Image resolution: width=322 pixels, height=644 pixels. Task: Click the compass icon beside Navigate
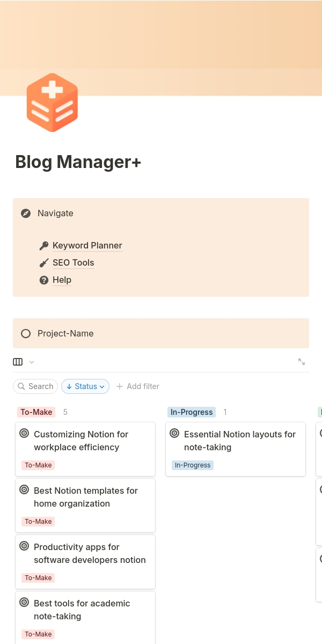pos(26,214)
